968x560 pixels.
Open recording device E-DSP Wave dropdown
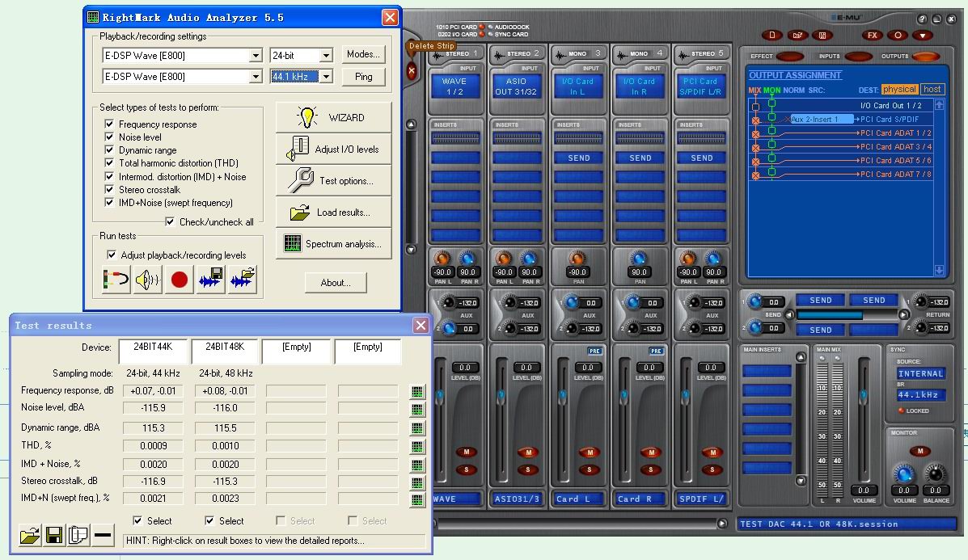coord(256,77)
